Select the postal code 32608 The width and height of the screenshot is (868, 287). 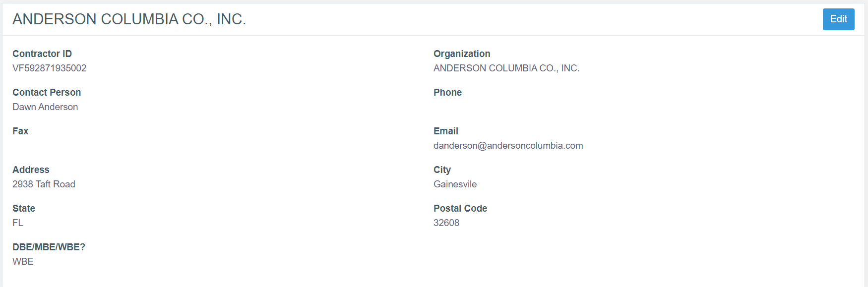[x=446, y=223]
